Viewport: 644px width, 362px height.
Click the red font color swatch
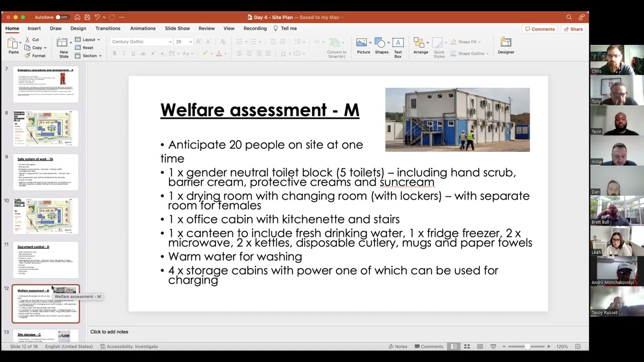point(219,53)
